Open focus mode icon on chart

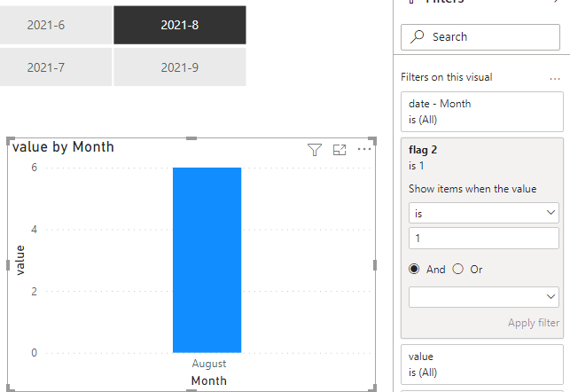[x=340, y=150]
